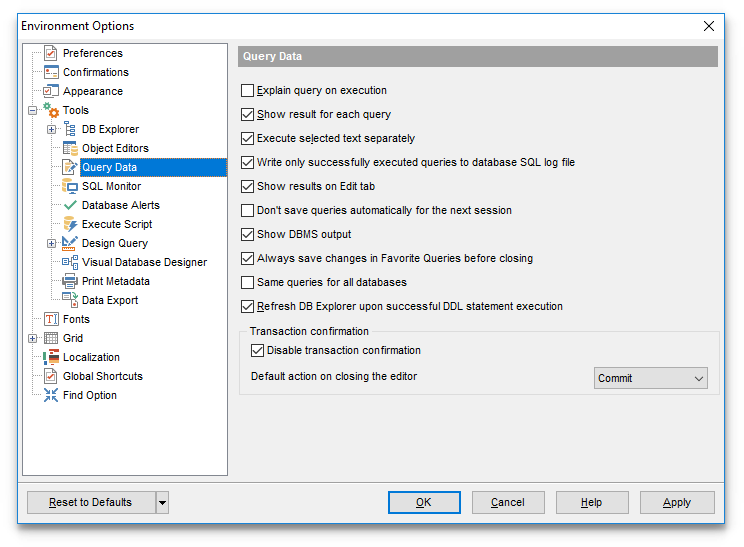Image resolution: width=744 pixels, height=547 pixels.
Task: Toggle Write only successfully executed queries checkbox
Action: pos(247,162)
